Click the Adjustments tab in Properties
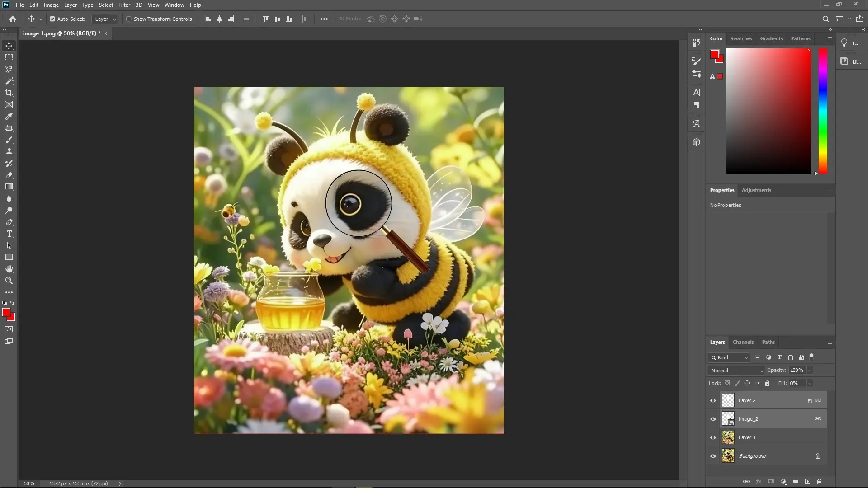868x488 pixels. pos(756,190)
